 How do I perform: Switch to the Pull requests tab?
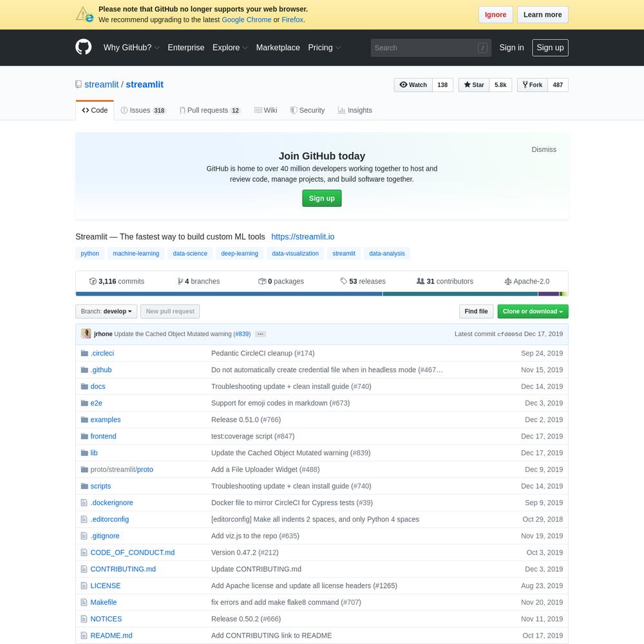[x=209, y=110]
